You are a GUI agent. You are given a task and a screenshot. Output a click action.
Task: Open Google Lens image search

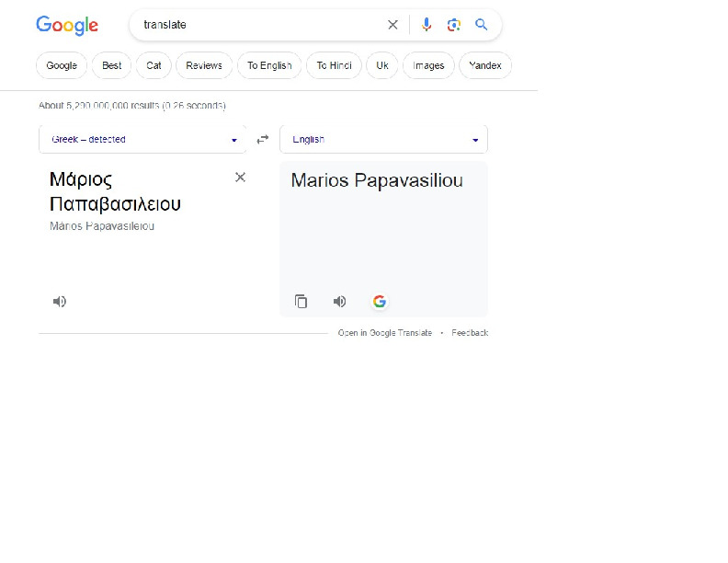(453, 25)
